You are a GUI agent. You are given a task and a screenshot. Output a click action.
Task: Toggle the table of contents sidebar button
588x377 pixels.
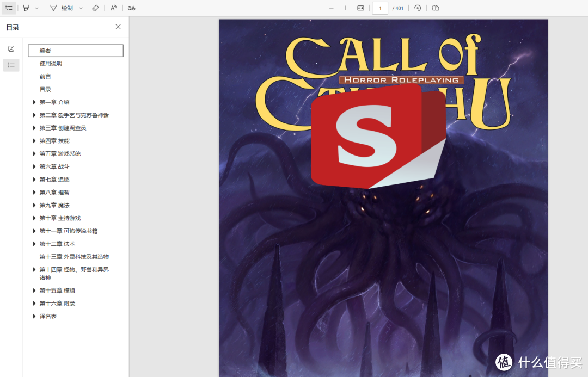click(9, 8)
